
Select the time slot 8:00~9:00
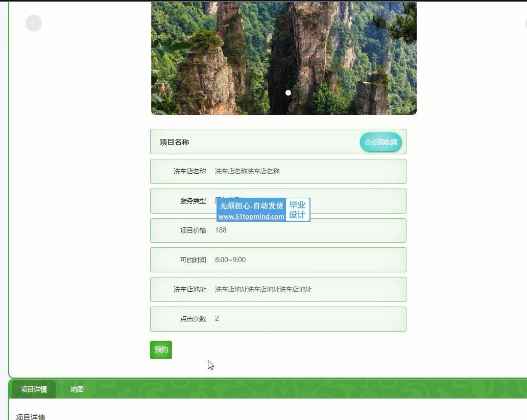[x=230, y=260]
